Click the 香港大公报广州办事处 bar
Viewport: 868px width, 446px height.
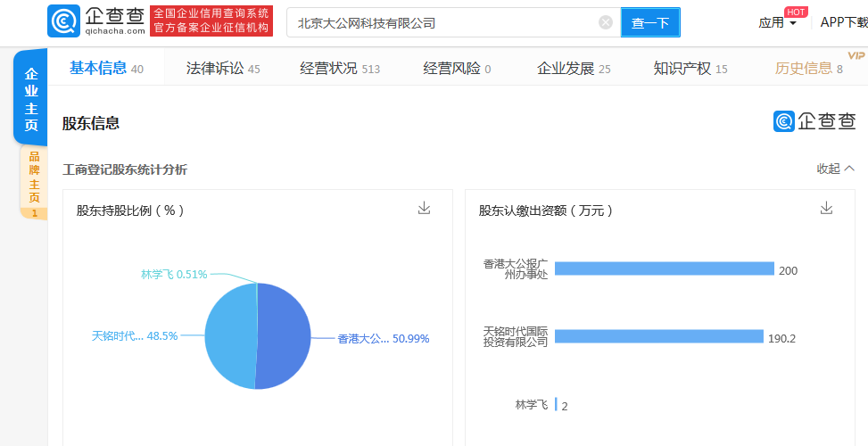coord(665,268)
